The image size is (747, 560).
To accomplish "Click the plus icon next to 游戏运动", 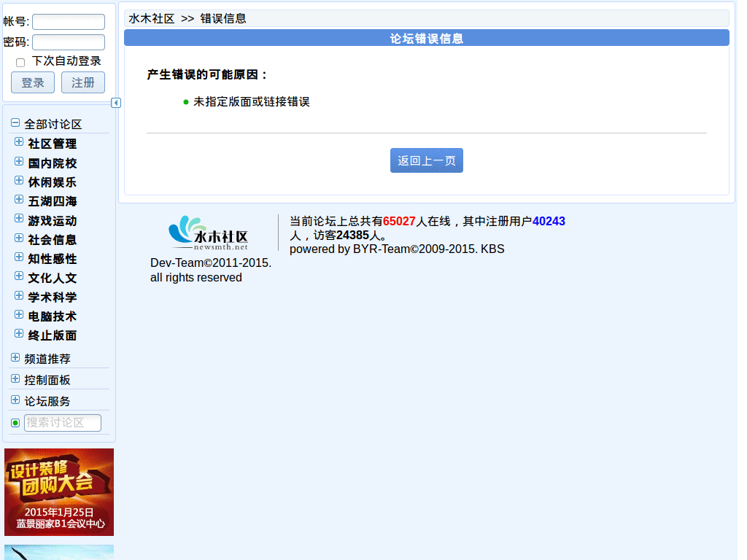I will pos(18,219).
